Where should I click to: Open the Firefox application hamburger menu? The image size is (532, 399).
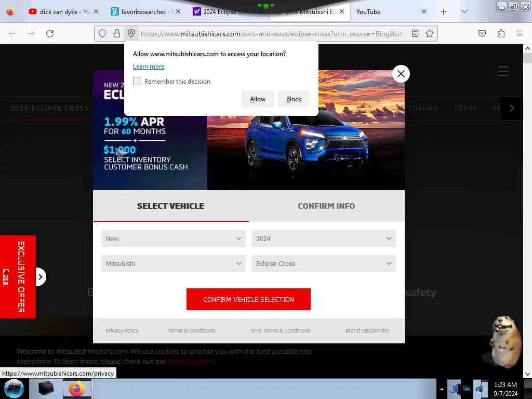click(x=520, y=33)
